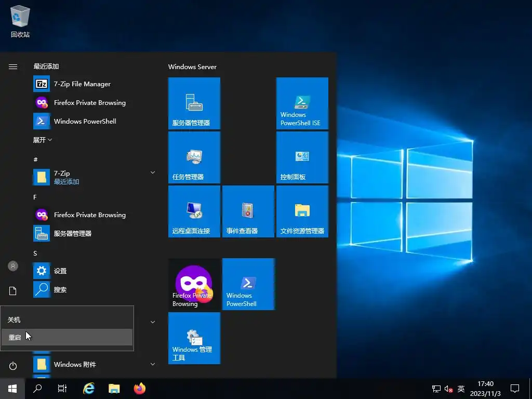Open Task View on the taskbar
Viewport: 532px width, 399px height.
pos(62,389)
